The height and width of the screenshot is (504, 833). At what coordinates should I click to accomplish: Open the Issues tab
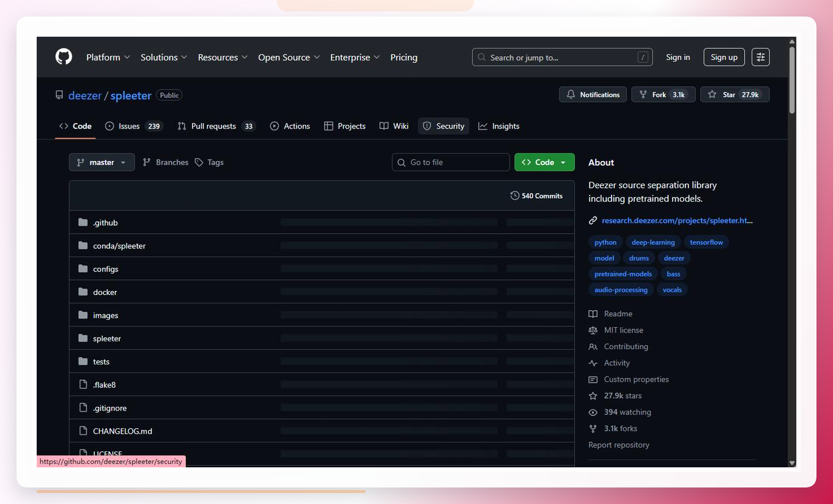134,126
